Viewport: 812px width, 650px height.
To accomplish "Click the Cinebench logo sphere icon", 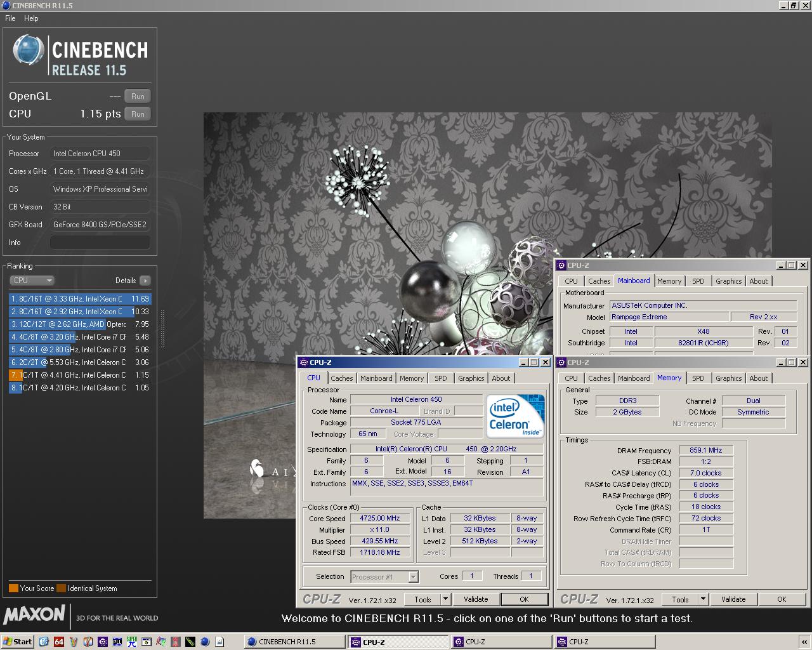I will pyautogui.click(x=29, y=51).
